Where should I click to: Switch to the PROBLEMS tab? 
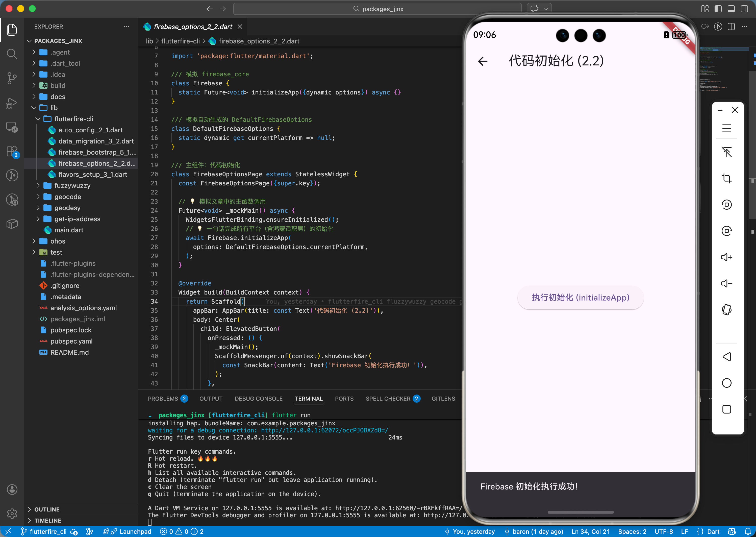click(163, 398)
